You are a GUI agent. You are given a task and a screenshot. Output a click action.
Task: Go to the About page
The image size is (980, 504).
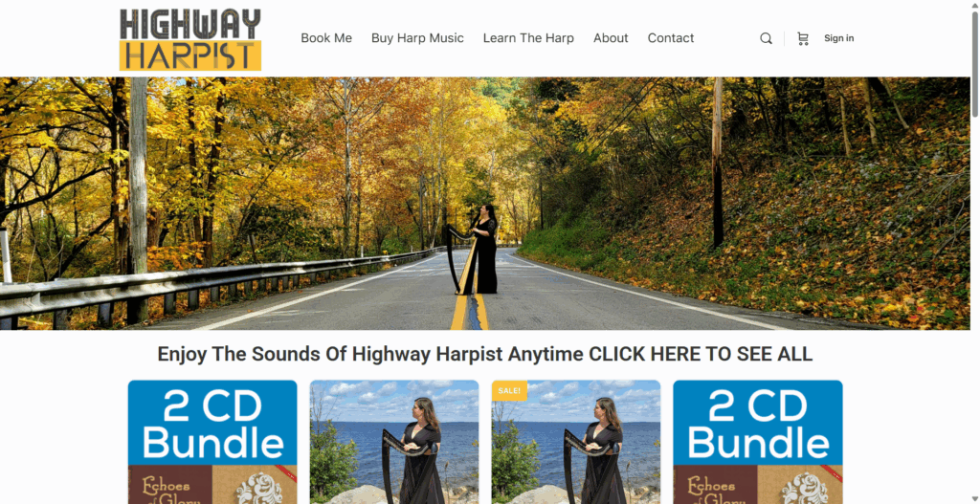tap(611, 38)
